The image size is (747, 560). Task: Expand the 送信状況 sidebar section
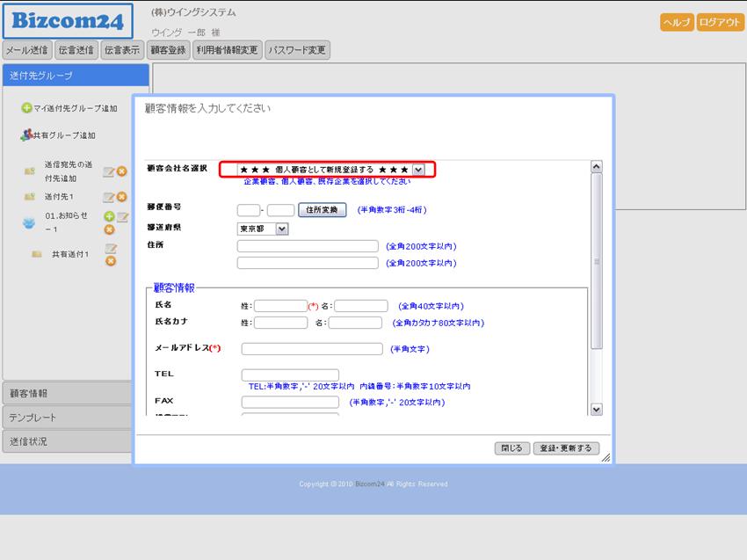coord(66,441)
